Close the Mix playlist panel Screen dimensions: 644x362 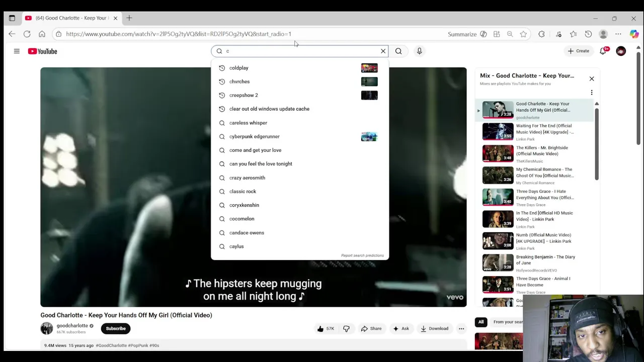click(x=592, y=78)
